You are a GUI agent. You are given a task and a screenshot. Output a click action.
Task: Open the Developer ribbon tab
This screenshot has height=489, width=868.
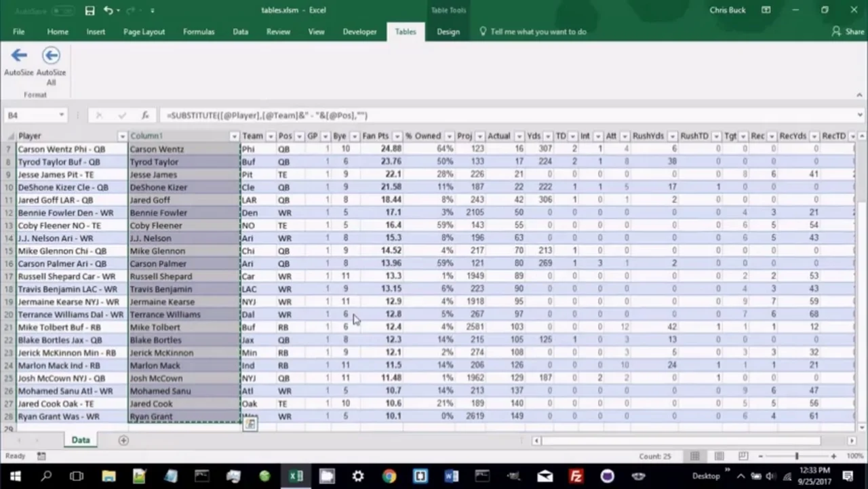click(359, 32)
